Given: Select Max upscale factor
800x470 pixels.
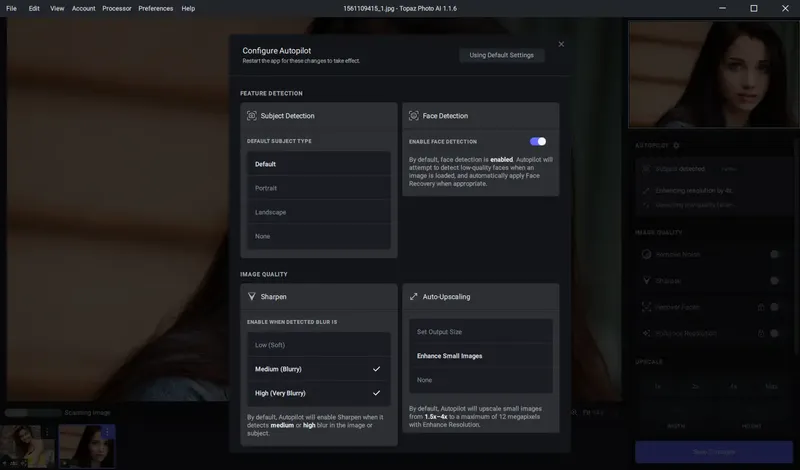Looking at the screenshot, I should pos(771,386).
